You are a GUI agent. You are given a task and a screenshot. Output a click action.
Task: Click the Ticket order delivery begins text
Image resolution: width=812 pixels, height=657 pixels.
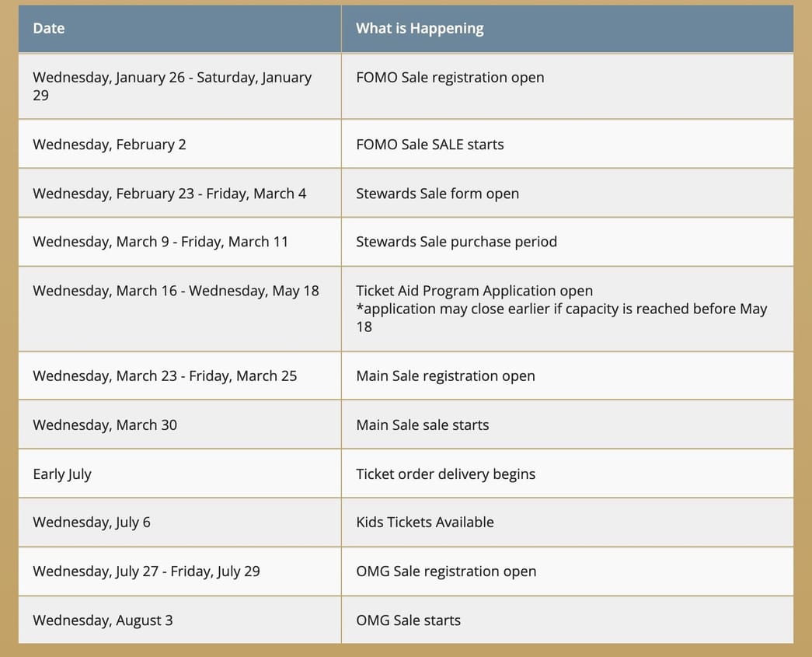[x=445, y=474]
